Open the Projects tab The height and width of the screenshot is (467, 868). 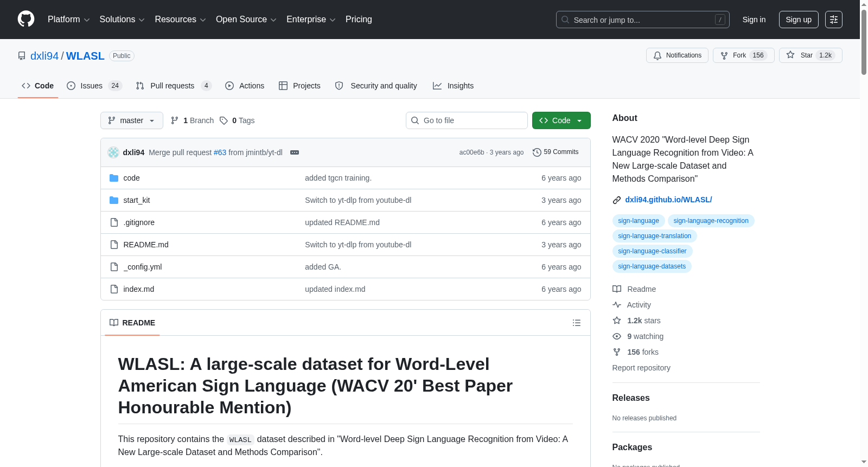point(299,86)
